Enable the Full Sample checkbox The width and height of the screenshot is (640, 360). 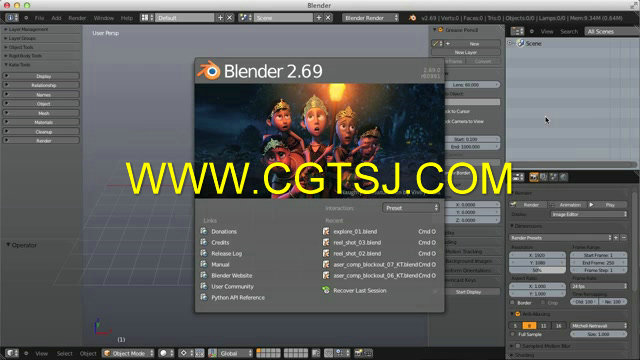click(513, 334)
